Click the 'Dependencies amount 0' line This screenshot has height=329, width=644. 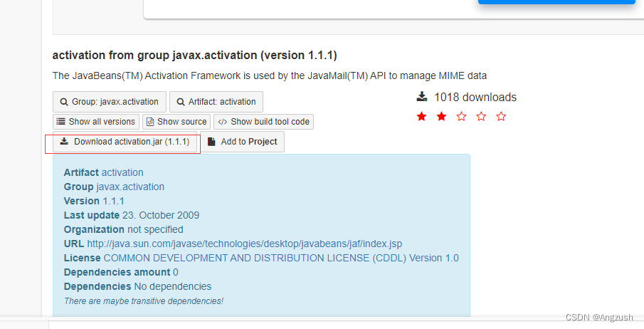pyautogui.click(x=121, y=272)
